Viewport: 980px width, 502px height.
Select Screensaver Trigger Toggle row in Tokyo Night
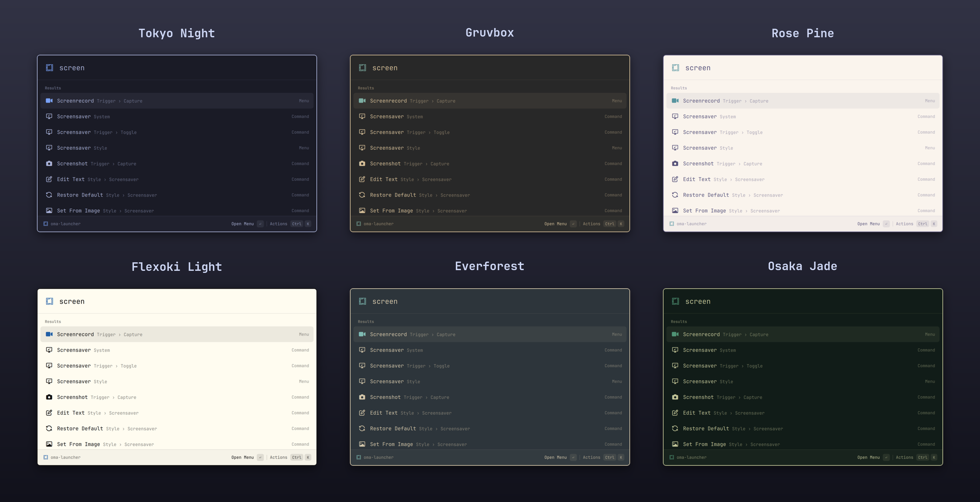[x=177, y=132]
